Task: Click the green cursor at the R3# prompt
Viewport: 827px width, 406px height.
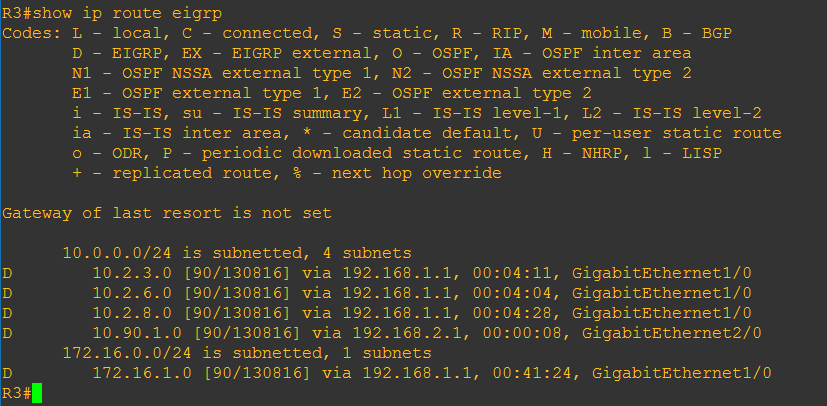Action: pyautogui.click(x=37, y=393)
